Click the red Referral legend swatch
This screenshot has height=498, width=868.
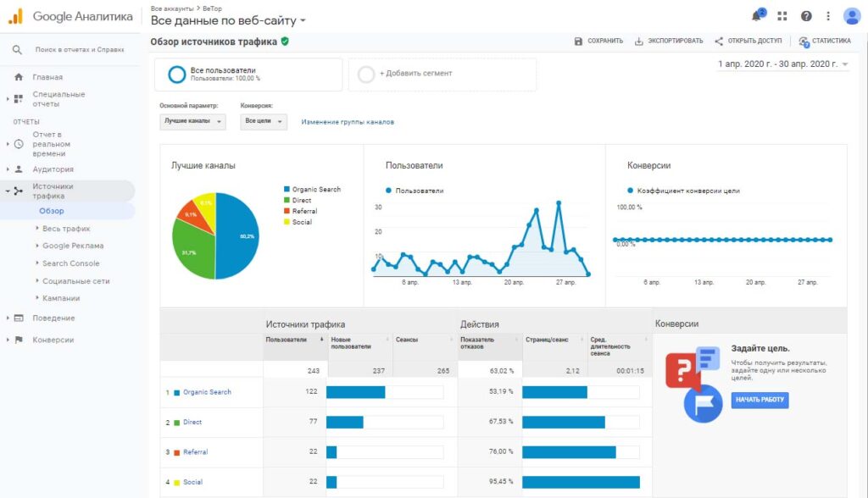287,211
